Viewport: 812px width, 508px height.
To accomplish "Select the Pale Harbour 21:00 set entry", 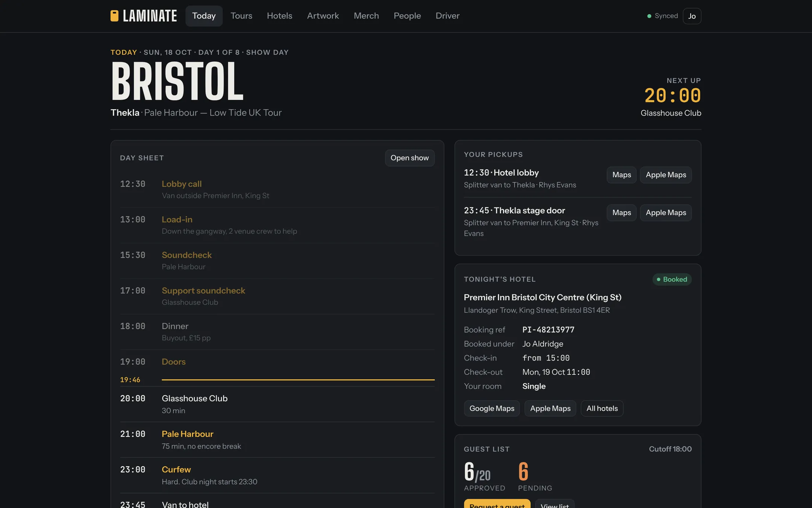I will coord(277,440).
